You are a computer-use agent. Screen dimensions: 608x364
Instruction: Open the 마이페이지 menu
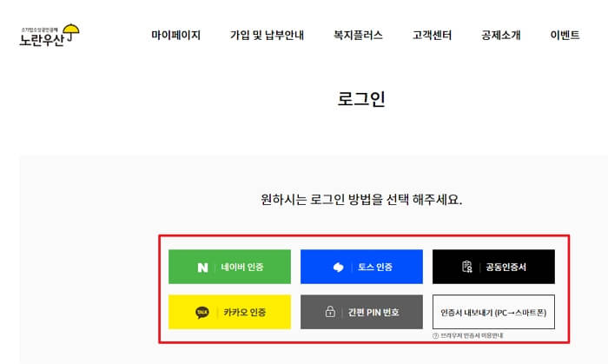click(x=175, y=36)
